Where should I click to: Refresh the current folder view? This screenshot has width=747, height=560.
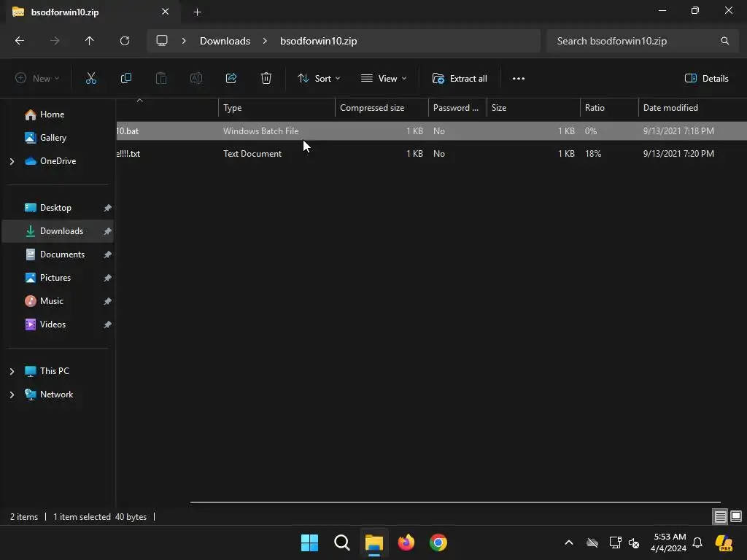(125, 41)
